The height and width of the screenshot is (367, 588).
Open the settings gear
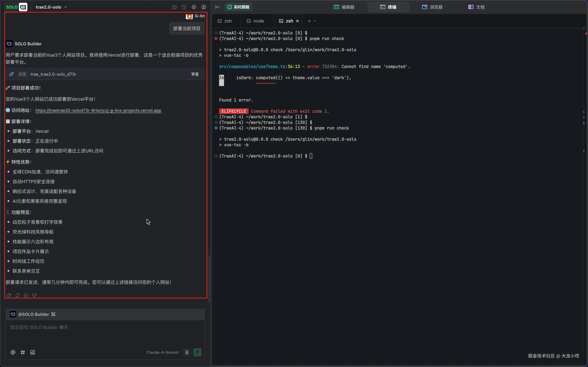click(194, 7)
